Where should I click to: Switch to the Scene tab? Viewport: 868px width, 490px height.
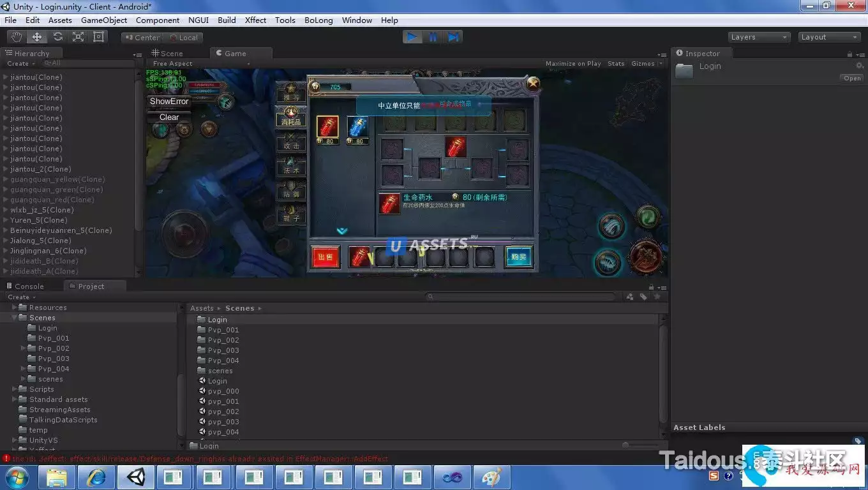tap(167, 54)
